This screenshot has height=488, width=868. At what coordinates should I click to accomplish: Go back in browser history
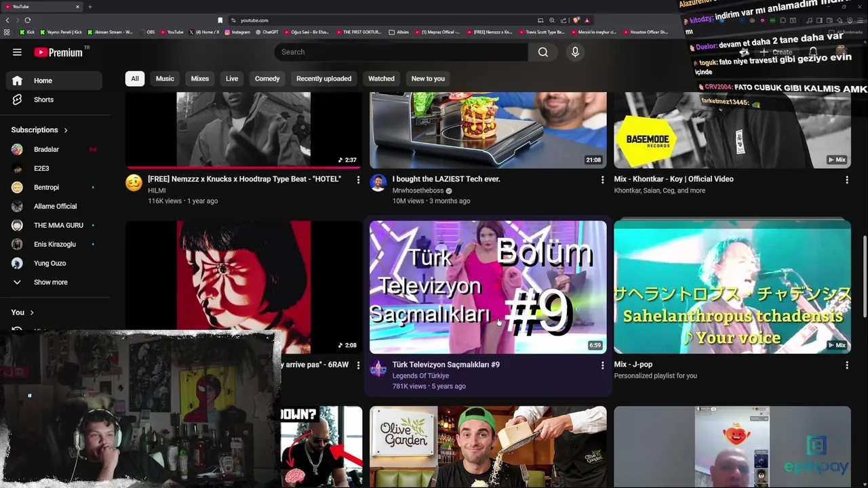point(7,20)
